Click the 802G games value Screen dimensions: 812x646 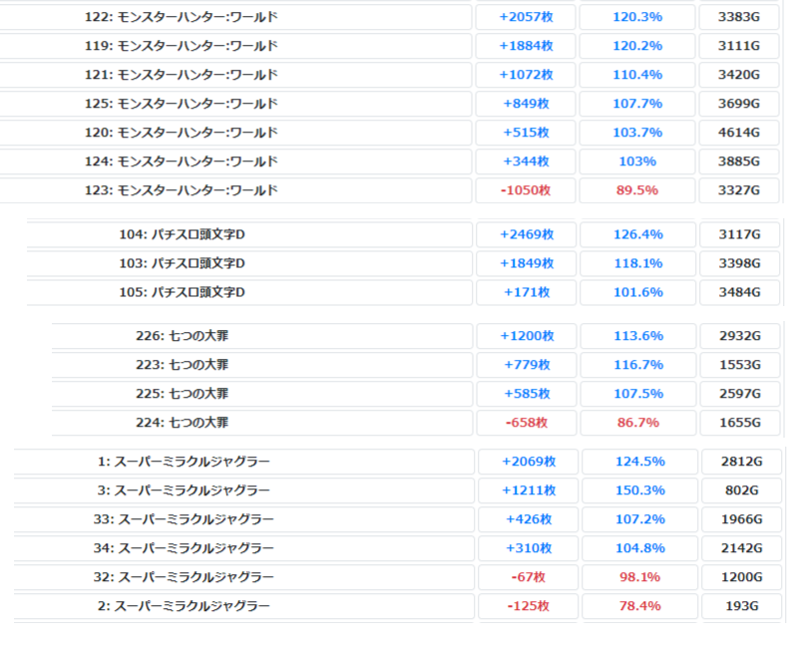741,491
